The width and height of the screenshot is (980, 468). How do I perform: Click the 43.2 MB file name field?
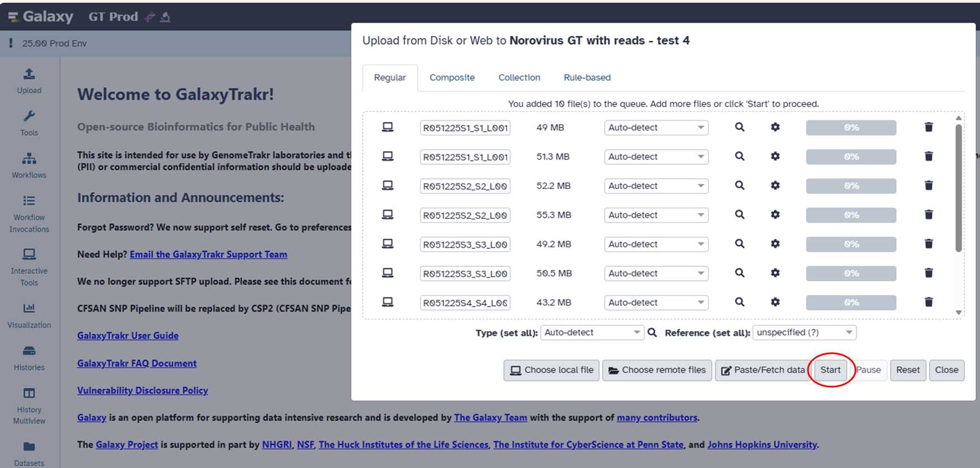click(465, 302)
